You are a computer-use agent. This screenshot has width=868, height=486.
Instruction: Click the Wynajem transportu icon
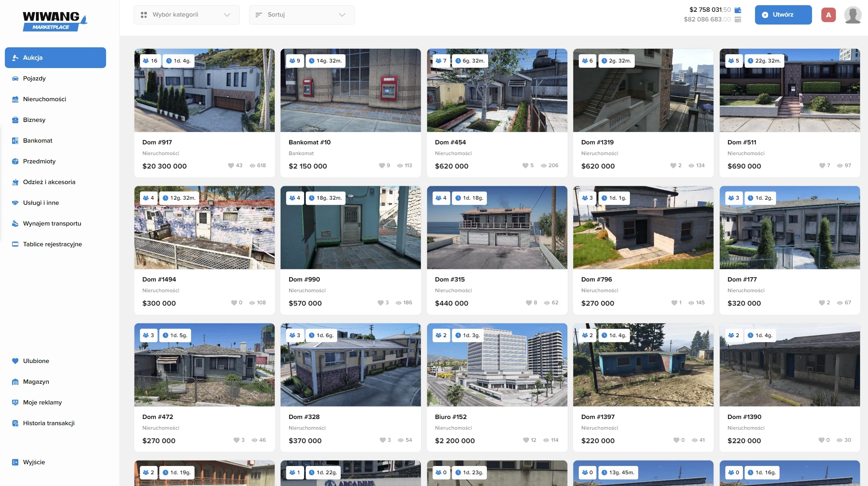pos(15,223)
